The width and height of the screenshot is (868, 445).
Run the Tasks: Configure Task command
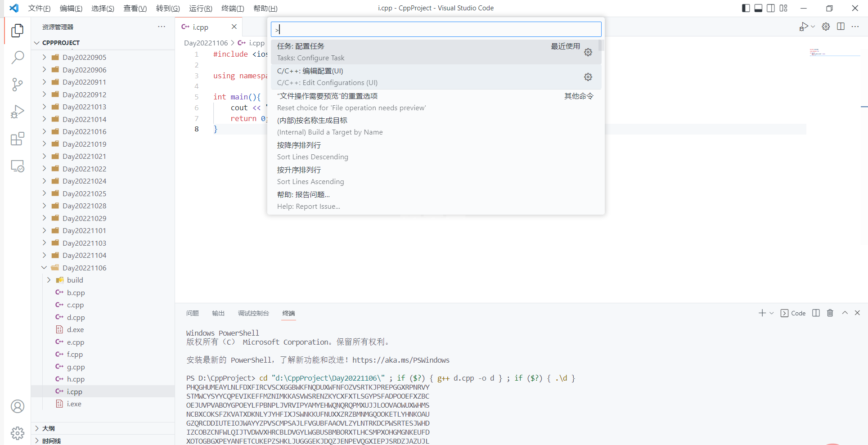[x=436, y=52]
